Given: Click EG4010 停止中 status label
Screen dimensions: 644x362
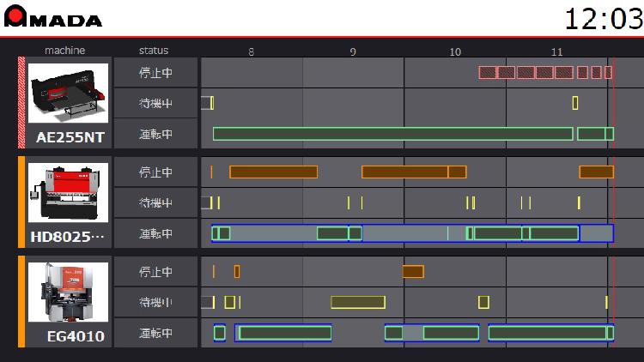Looking at the screenshot, I should click(155, 272).
